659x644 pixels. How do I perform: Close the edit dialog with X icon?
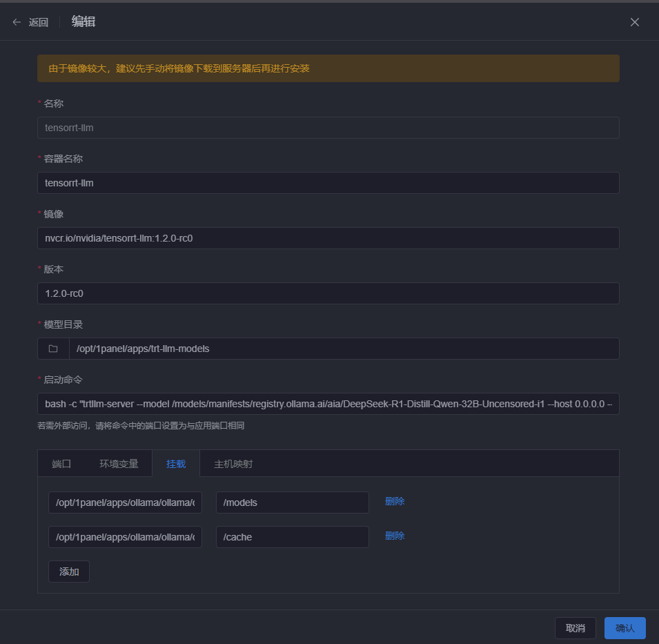click(634, 22)
